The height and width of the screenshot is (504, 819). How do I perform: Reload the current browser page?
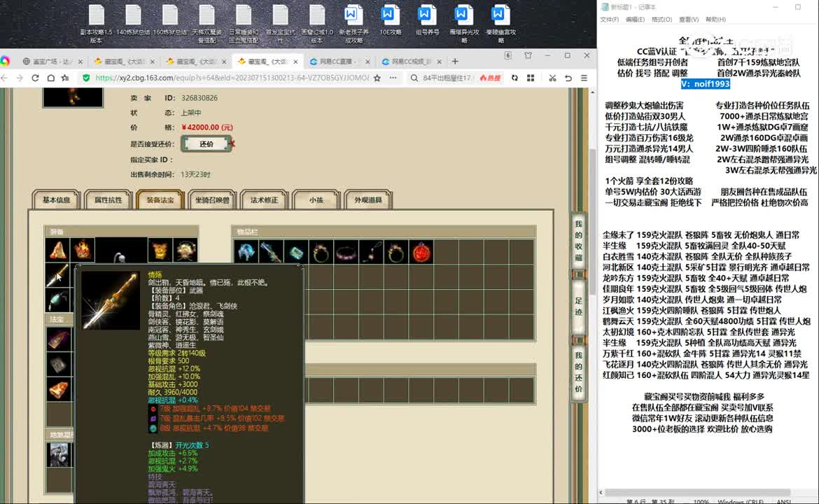(x=35, y=78)
